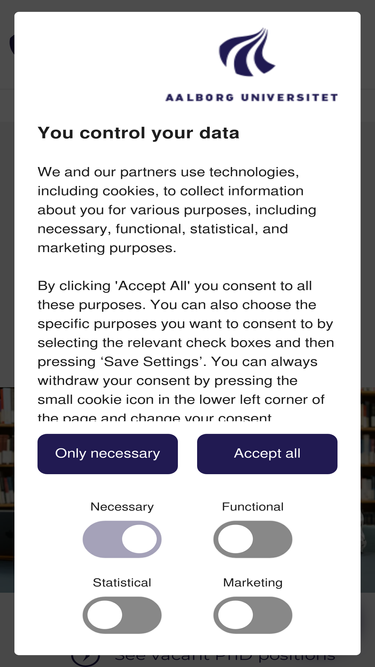Open the See vacant PhD positions link
The image size is (375, 667).
tap(224, 659)
